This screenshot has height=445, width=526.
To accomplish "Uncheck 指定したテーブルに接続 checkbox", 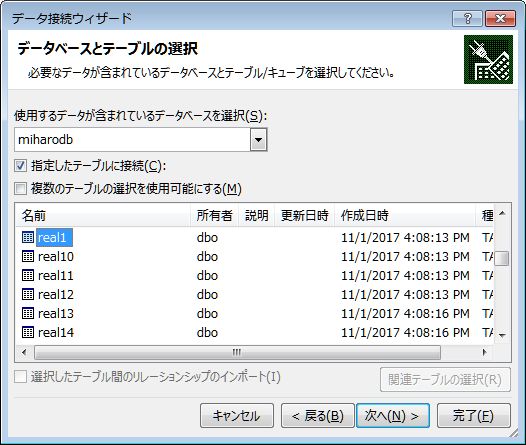I will (20, 166).
